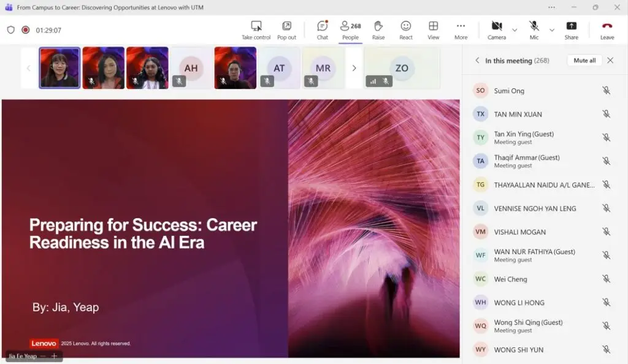This screenshot has height=364, width=628.
Task: Open the View layout options
Action: (x=433, y=29)
